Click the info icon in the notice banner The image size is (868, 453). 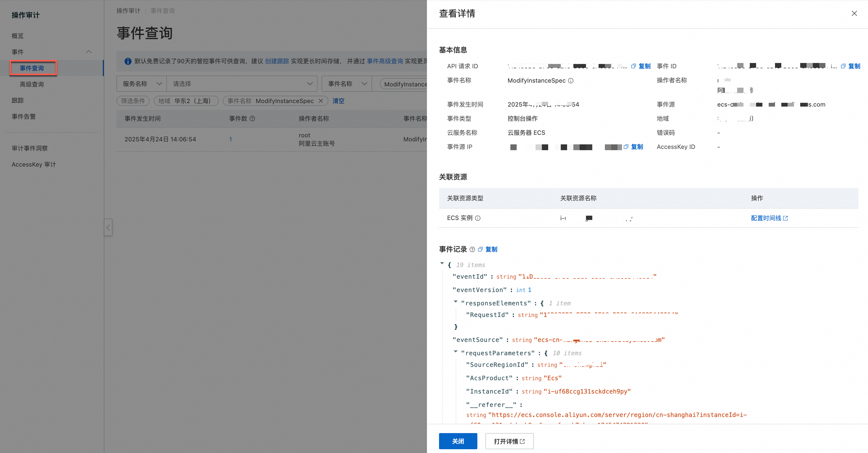click(128, 61)
